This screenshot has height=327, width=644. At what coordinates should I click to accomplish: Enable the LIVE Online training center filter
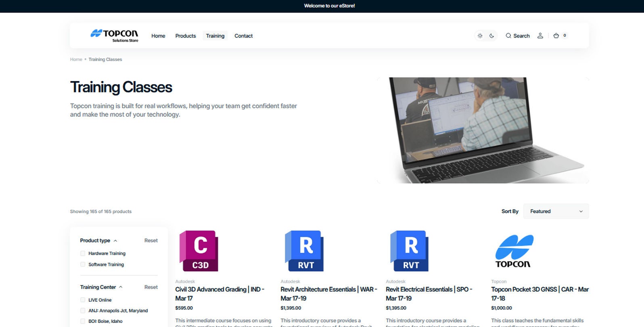(x=83, y=300)
